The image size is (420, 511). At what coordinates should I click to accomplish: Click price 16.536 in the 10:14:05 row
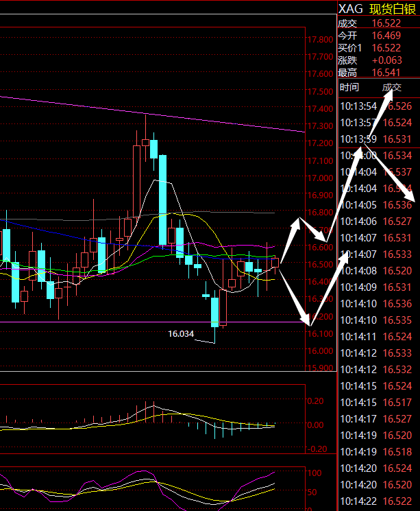(x=397, y=205)
